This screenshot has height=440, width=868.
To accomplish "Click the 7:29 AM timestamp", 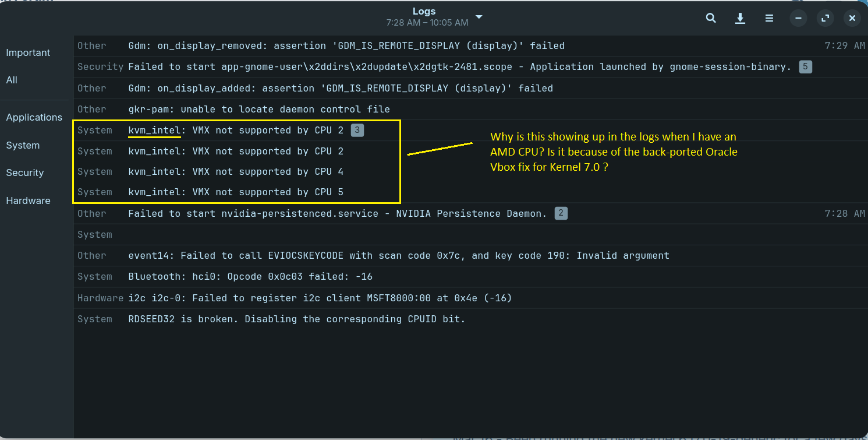I will [x=845, y=45].
